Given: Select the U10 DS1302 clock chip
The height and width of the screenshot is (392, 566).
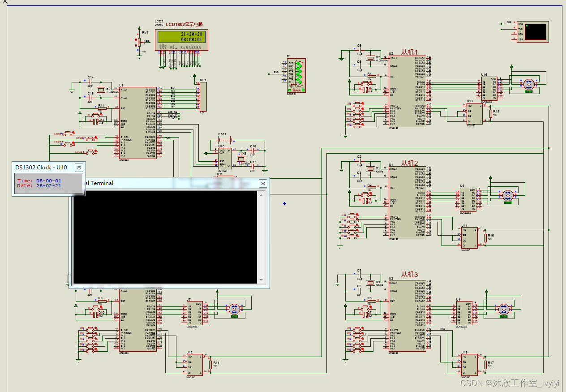Looking at the screenshot, I should point(225,158).
